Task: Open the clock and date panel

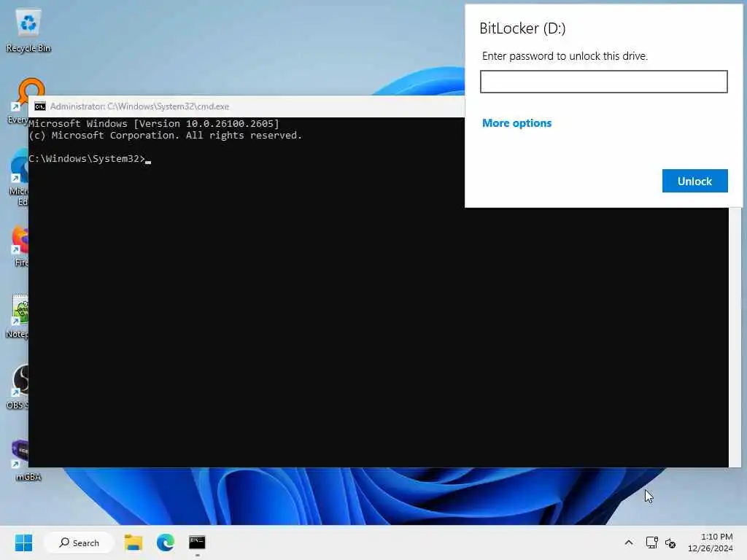Action: [x=710, y=542]
